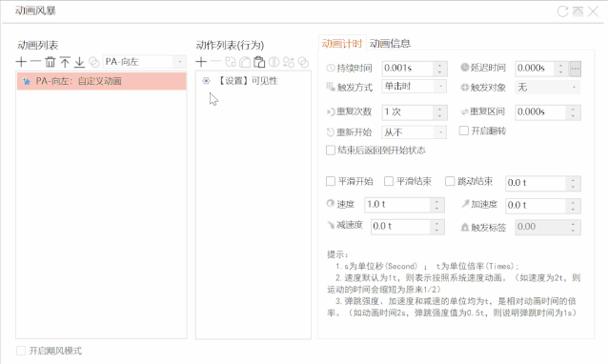This screenshot has width=608, height=364.
Task: Move animation to top with up-arrow icon
Action: point(65,62)
